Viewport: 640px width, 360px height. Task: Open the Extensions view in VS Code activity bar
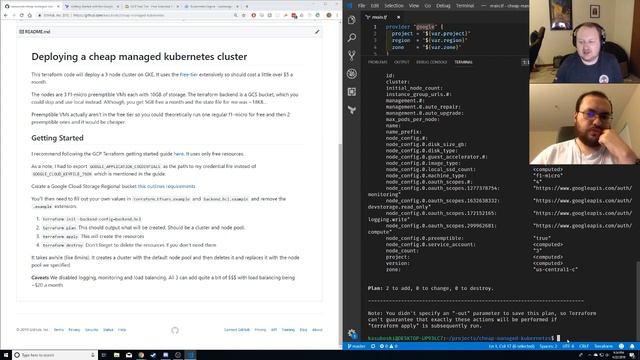351,92
